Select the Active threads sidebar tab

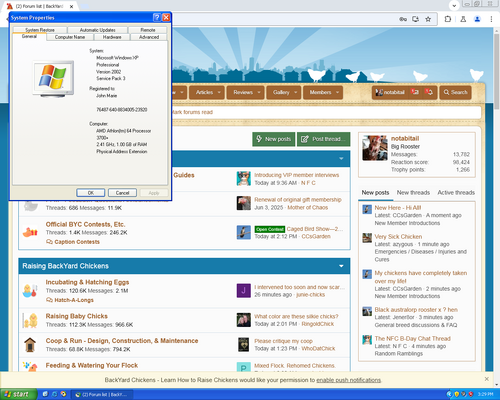tap(456, 193)
